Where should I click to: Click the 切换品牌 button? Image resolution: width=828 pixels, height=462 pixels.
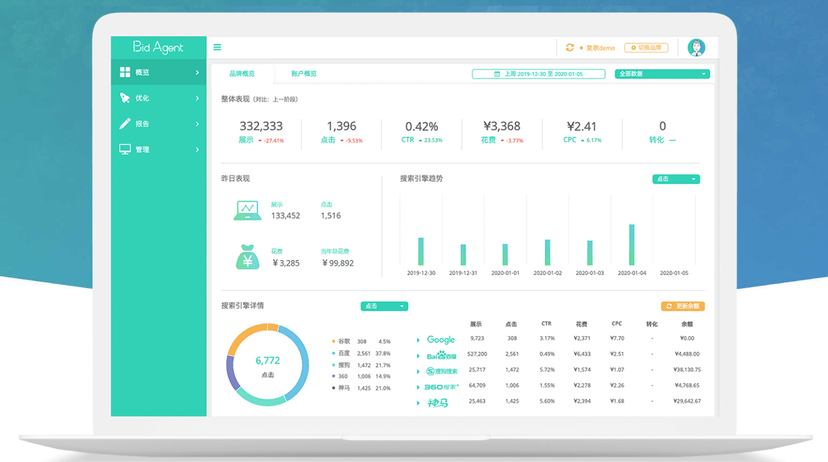(x=646, y=48)
